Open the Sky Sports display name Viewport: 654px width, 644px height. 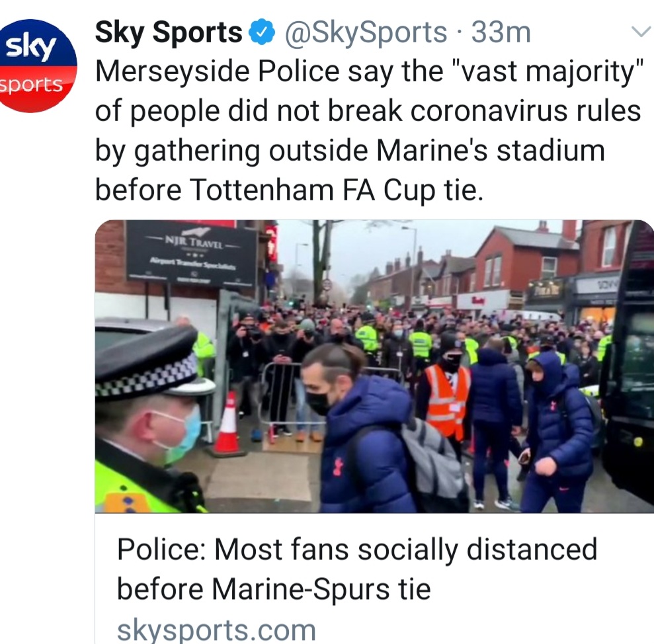tap(169, 32)
